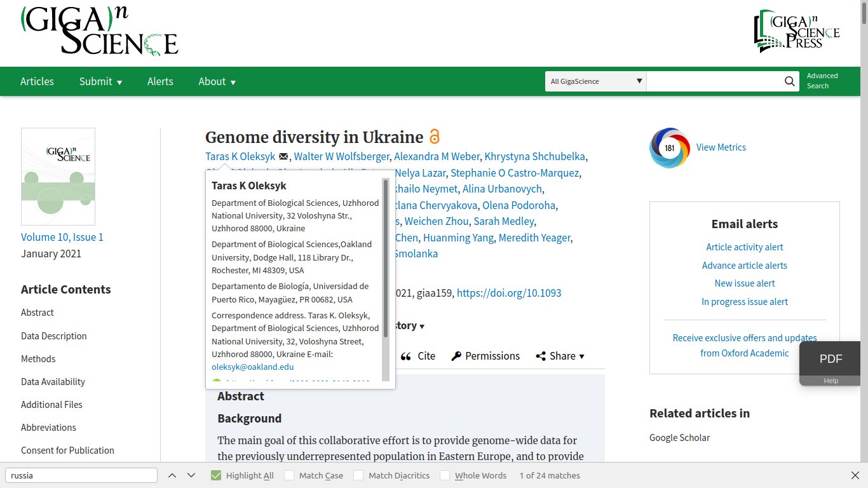Click the author Nelya Lazar
The image size is (868, 488).
[x=420, y=173]
